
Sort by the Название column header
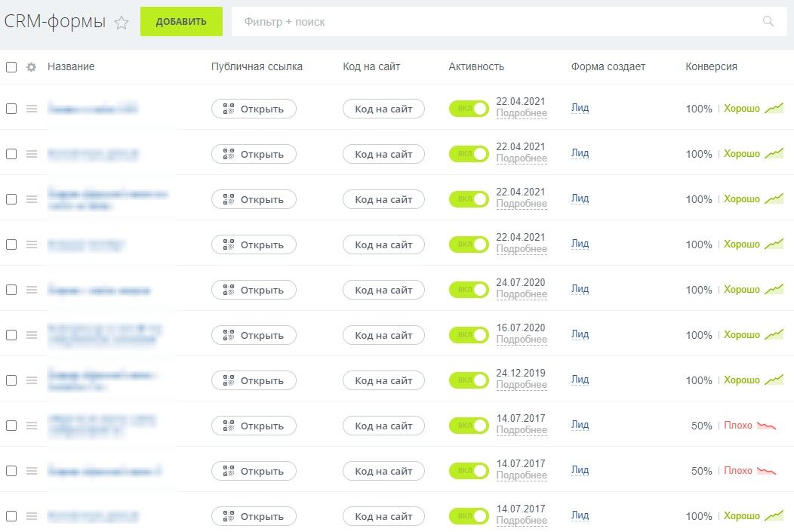[71, 66]
